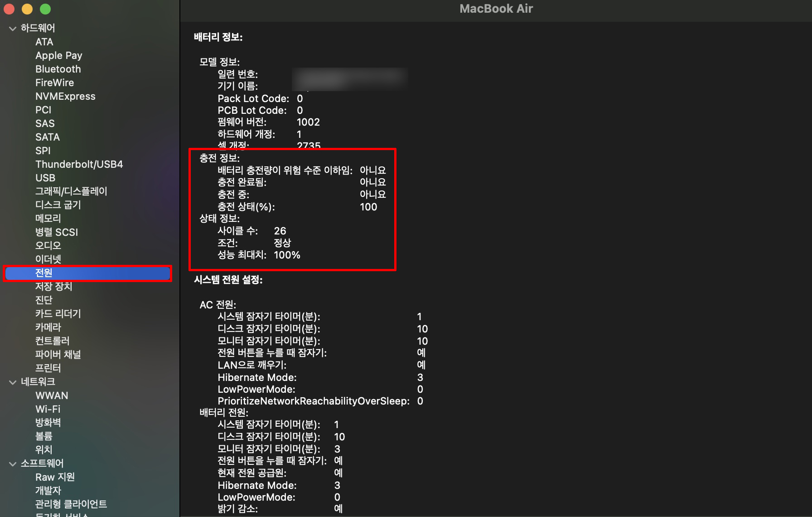
Task: Click the 소프트웨어 category label
Action: [42, 463]
